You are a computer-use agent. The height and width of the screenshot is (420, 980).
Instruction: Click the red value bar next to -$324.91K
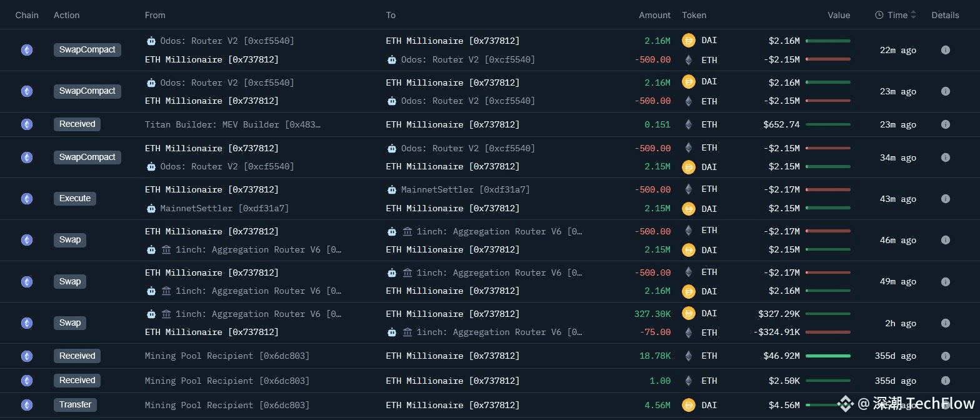coord(828,332)
